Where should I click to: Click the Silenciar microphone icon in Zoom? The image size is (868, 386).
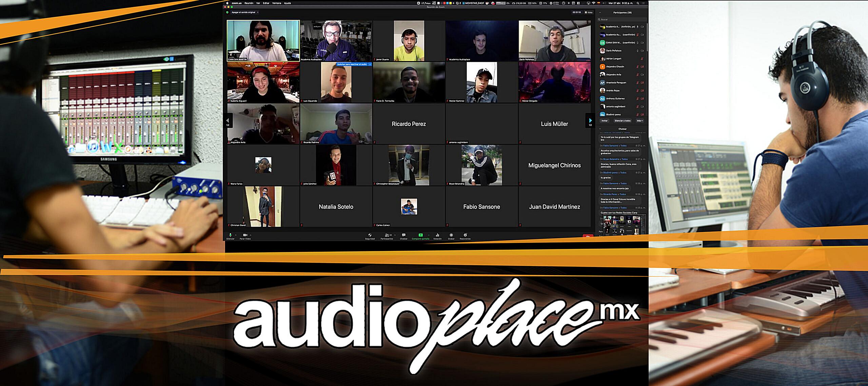coord(230,235)
